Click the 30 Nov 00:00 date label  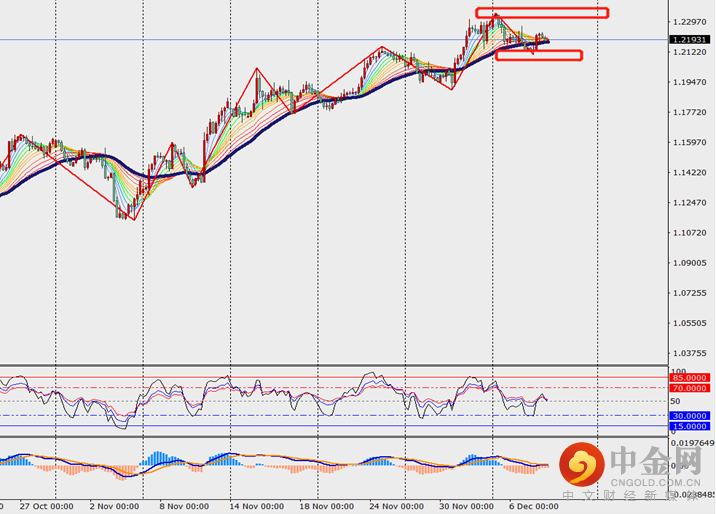[466, 507]
